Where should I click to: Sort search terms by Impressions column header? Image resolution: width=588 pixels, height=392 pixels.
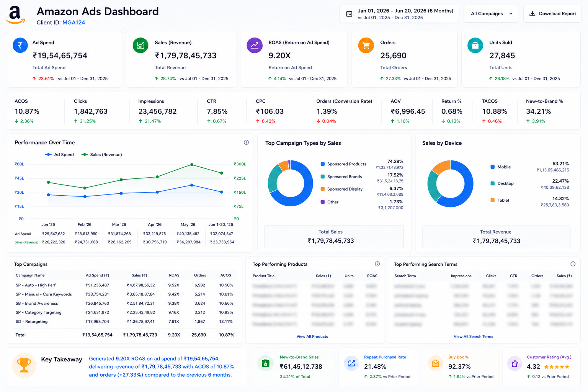pos(461,276)
